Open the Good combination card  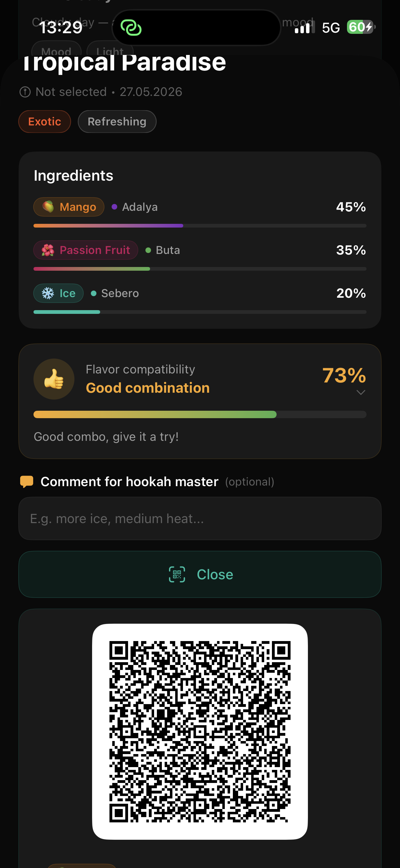pyautogui.click(x=200, y=401)
